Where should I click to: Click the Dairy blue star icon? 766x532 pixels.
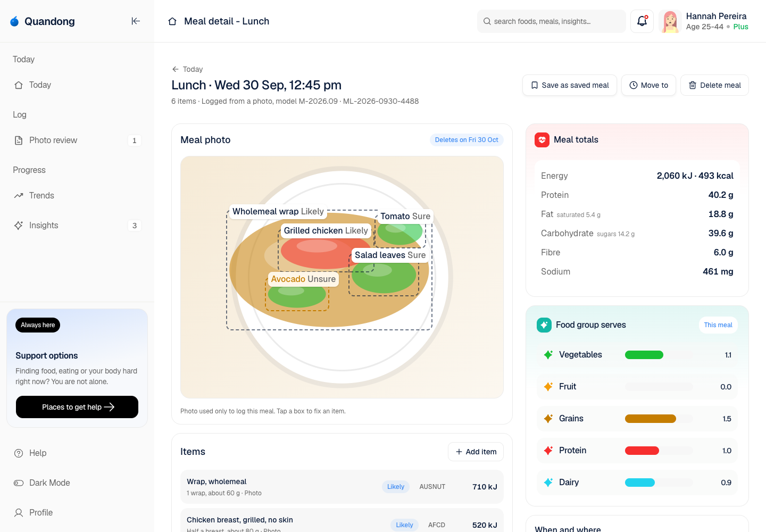pyautogui.click(x=548, y=483)
